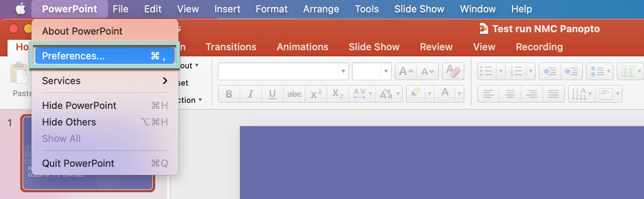Click the Increase Font Size icon

(x=406, y=71)
